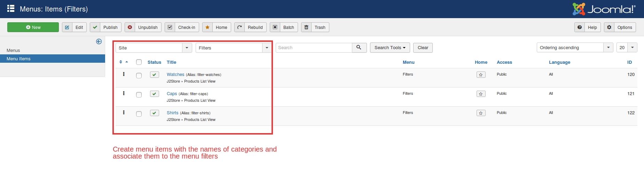Go to Menus in the sidebar
This screenshot has width=644, height=184.
click(x=13, y=51)
